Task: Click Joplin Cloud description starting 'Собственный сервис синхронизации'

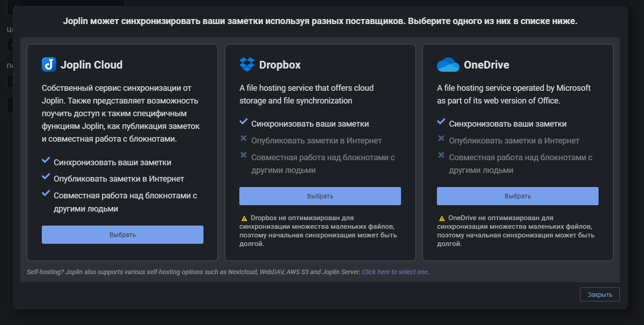Action: click(120, 113)
